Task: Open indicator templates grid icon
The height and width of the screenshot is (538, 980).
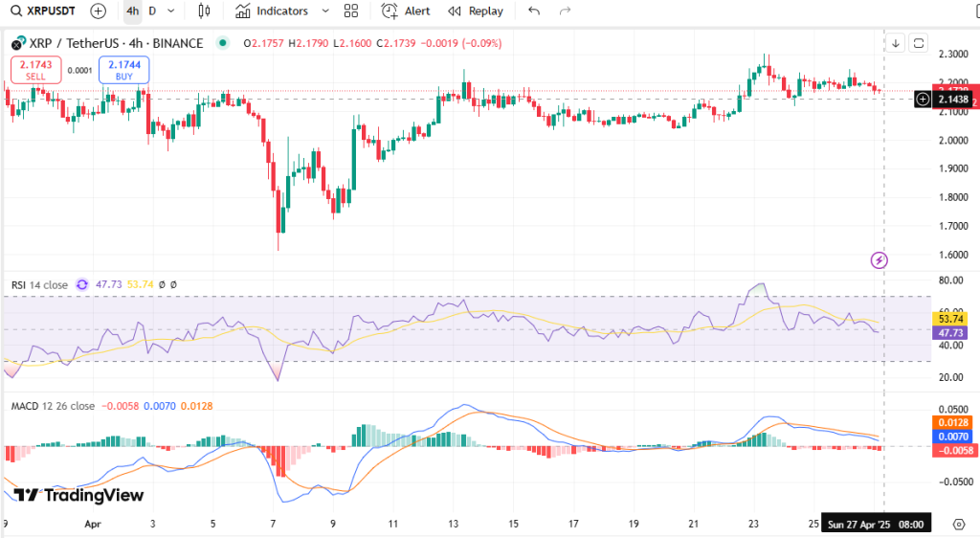Action: (351, 11)
